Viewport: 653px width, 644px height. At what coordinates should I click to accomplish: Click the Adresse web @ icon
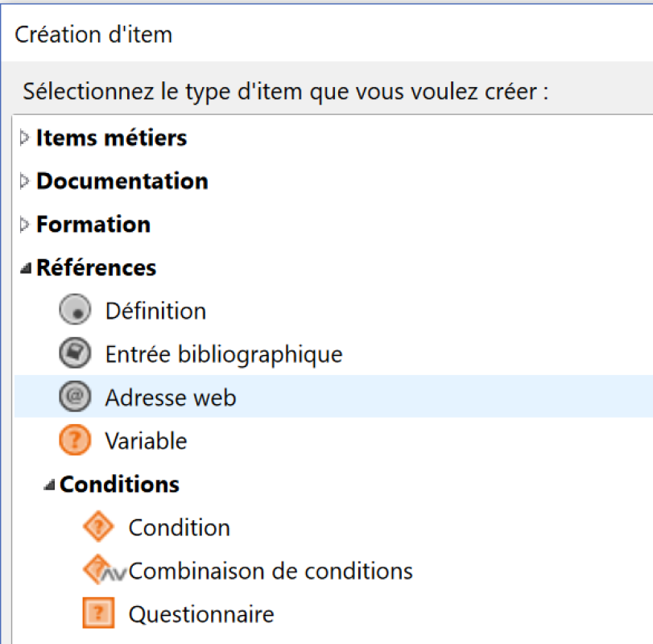[75, 398]
